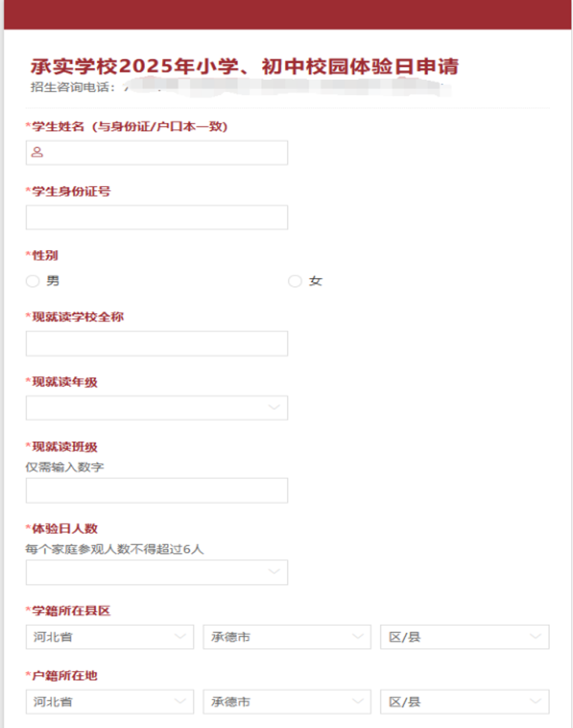This screenshot has width=573, height=728.
Task: Focus the 现就读班级 number input
Action: (x=157, y=490)
